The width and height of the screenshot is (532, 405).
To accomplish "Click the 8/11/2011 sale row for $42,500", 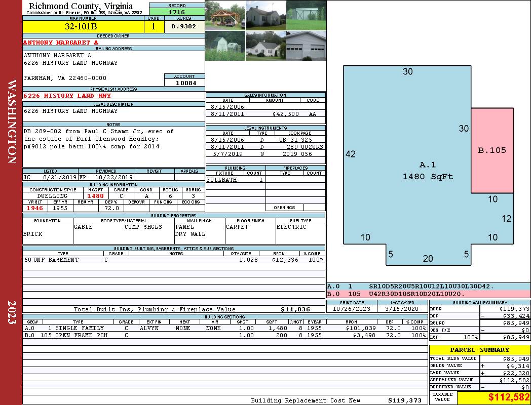I will (x=265, y=114).
